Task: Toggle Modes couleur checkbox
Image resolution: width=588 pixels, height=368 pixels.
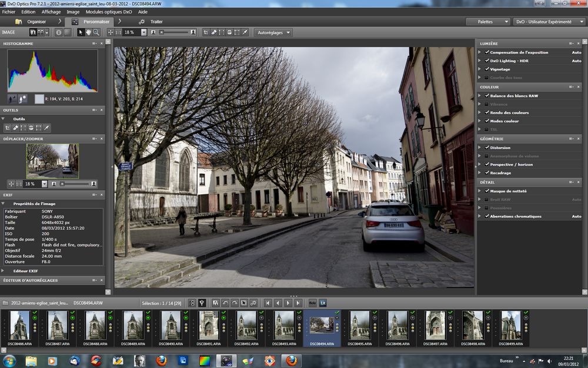Action: click(487, 121)
